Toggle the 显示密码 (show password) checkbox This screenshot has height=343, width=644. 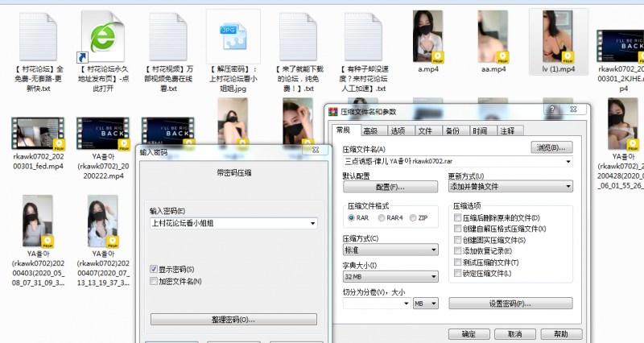coord(155,269)
